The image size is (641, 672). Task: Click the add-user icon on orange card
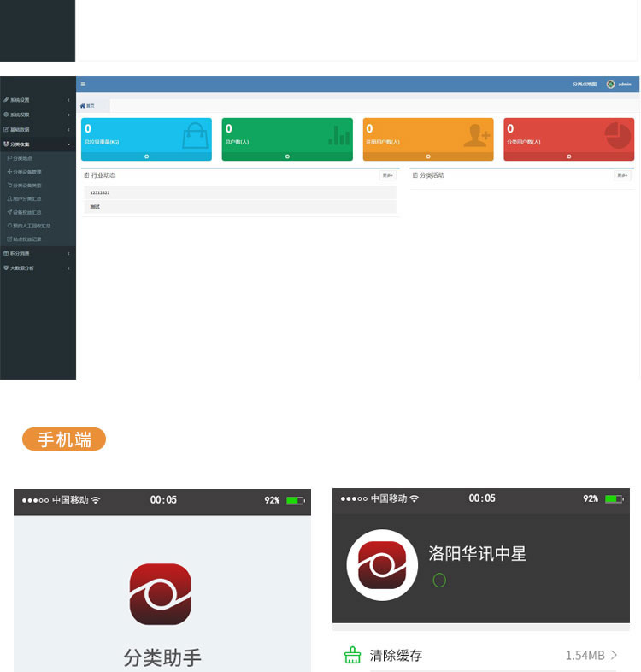coord(476,135)
